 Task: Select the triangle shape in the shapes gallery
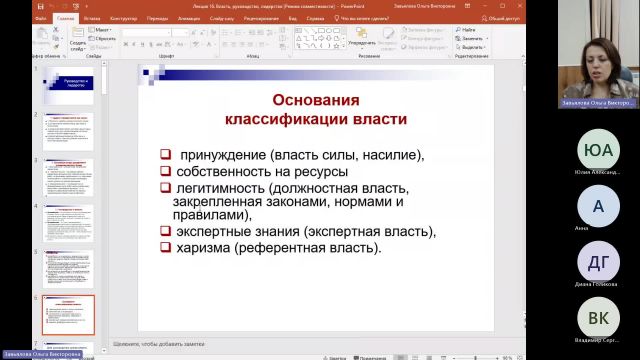[299, 38]
